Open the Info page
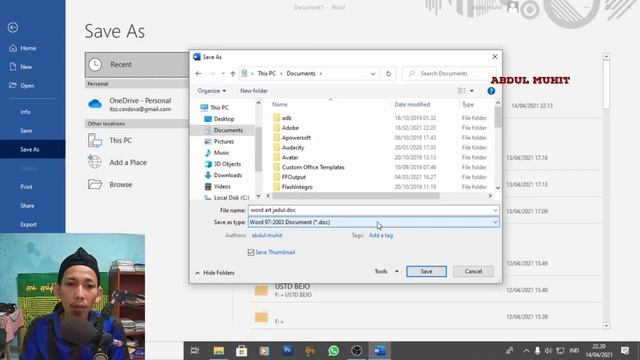 coord(25,112)
